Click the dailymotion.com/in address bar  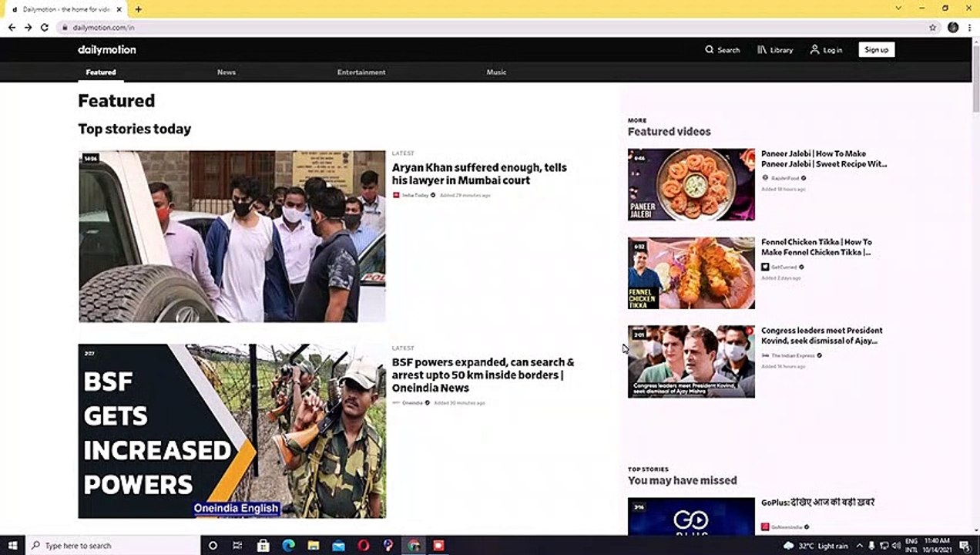493,27
